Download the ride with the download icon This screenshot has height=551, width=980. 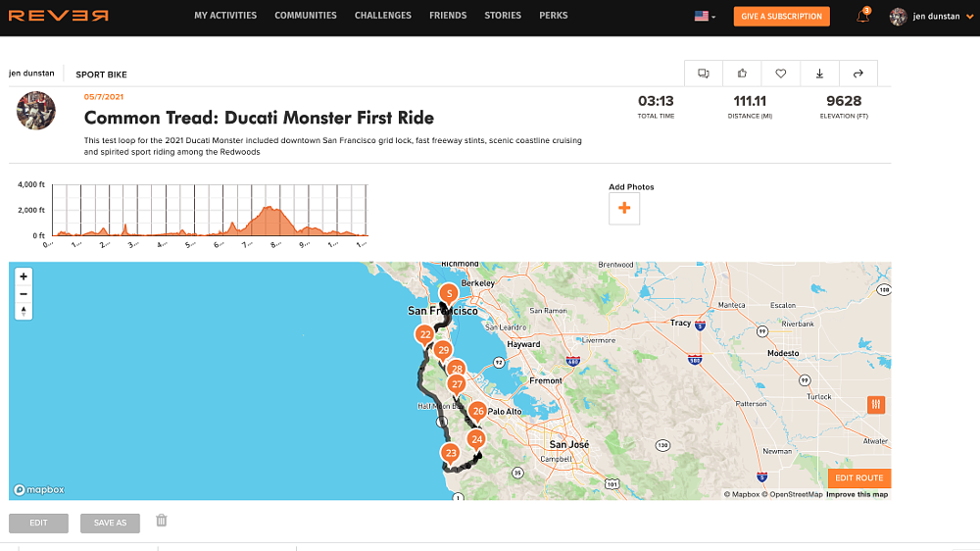coord(819,74)
